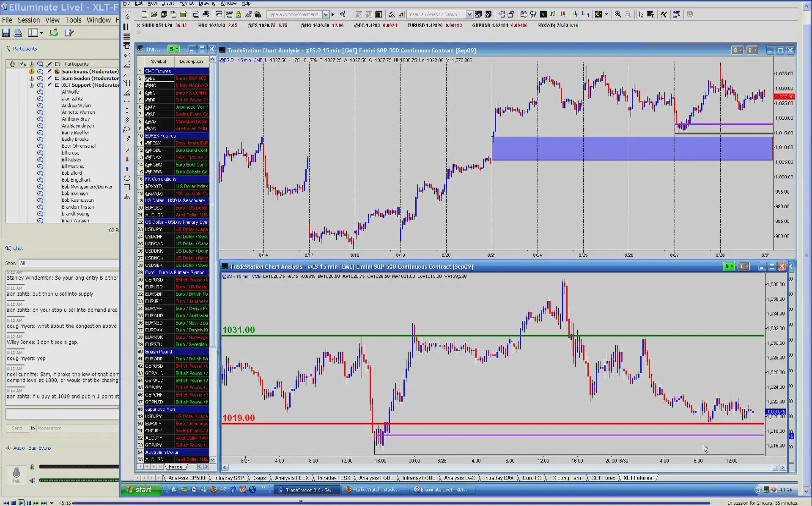
Task: Toggle XLT Support's microphone permission
Action: click(32, 85)
